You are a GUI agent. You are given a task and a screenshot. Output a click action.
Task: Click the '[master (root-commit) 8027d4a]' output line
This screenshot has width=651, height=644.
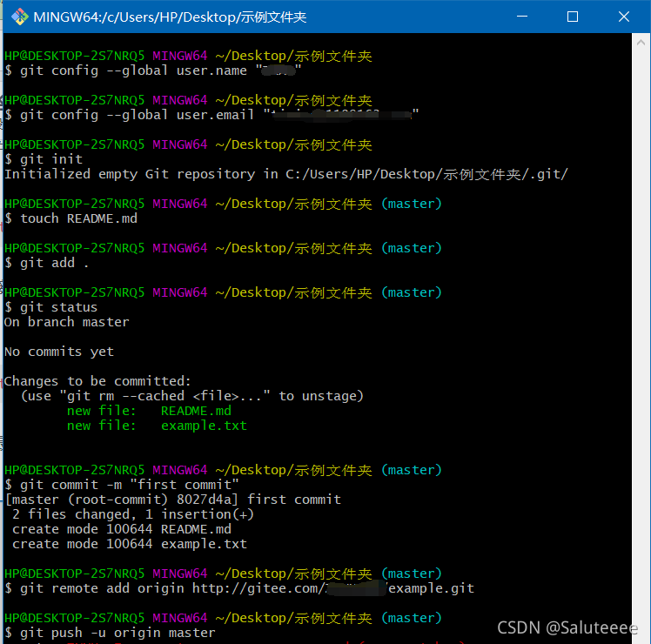tap(173, 500)
